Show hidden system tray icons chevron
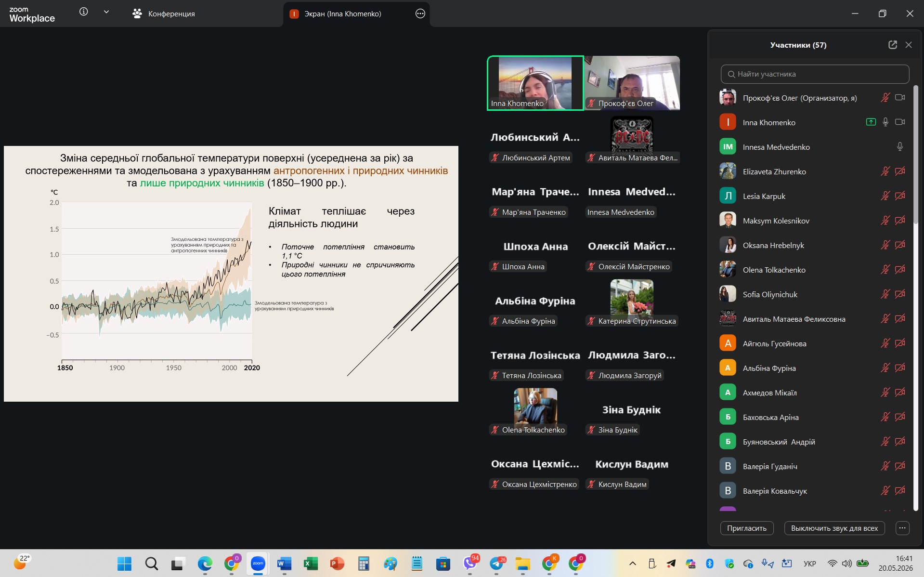This screenshot has height=577, width=924. [x=633, y=564]
